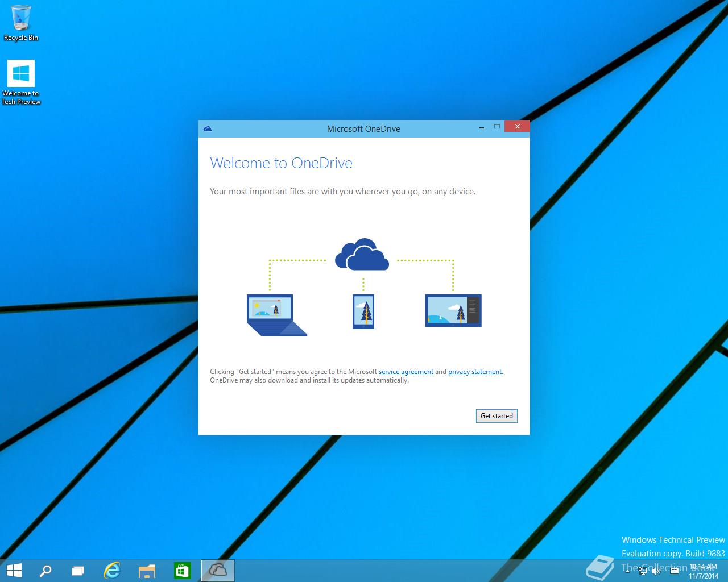Click the laptop illustration
The width and height of the screenshot is (728, 582).
coord(277,315)
